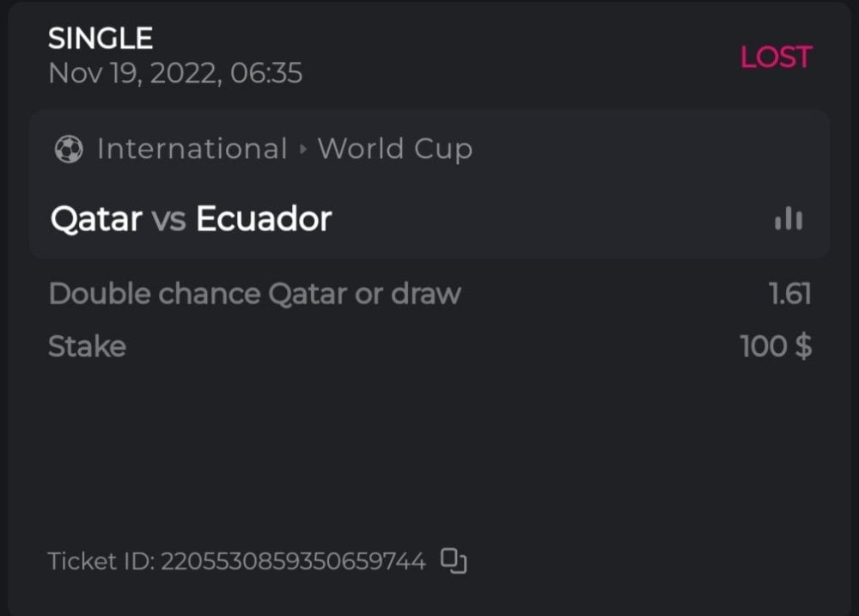Click the 100 $ stake amount
Screen dimensions: 859x616
[x=775, y=347]
